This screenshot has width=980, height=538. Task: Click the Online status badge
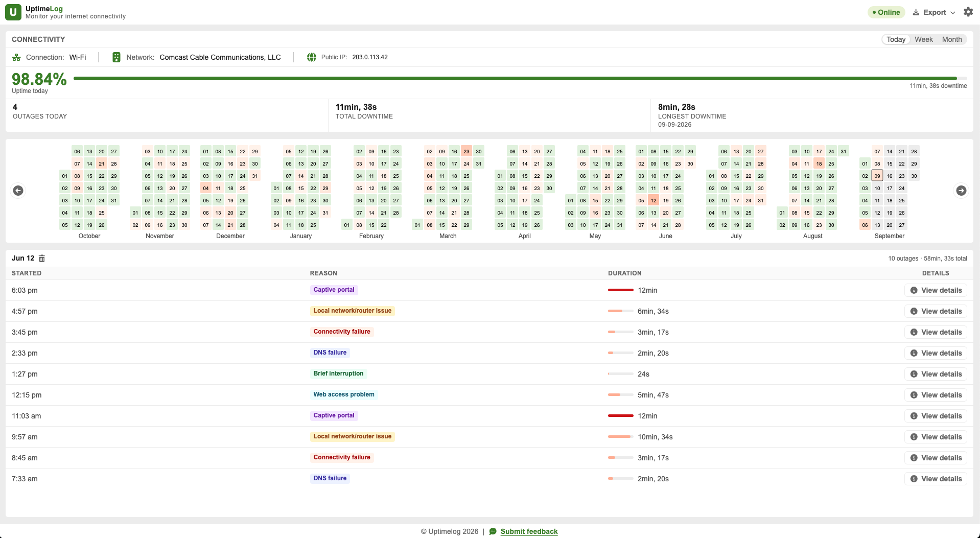[x=886, y=12]
